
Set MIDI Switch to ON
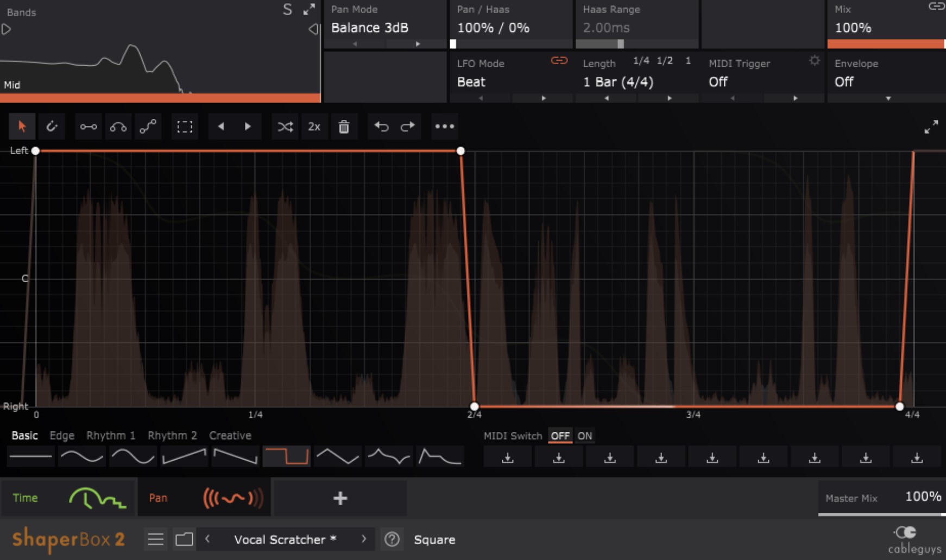coord(585,436)
